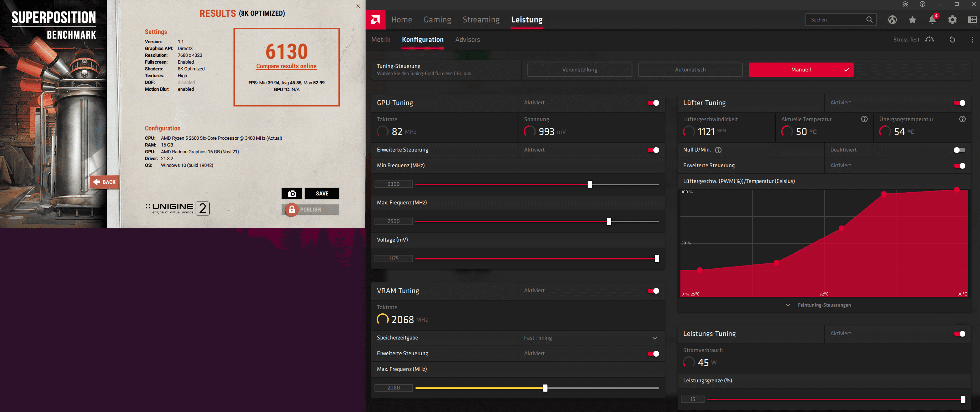Click Compare results online link

pos(286,66)
